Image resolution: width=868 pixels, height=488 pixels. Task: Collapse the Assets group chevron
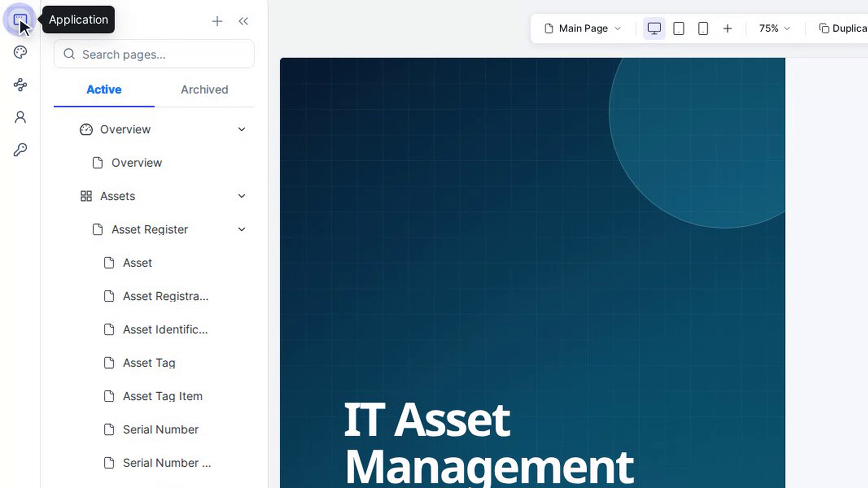242,196
